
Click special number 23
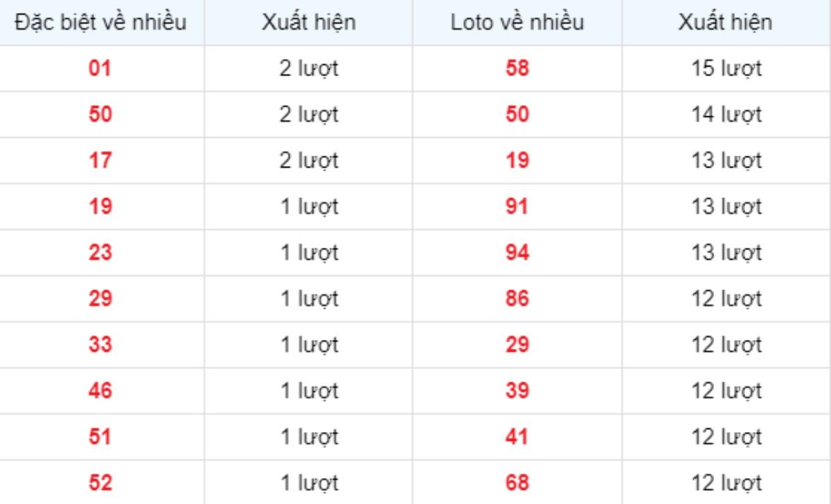click(x=100, y=253)
